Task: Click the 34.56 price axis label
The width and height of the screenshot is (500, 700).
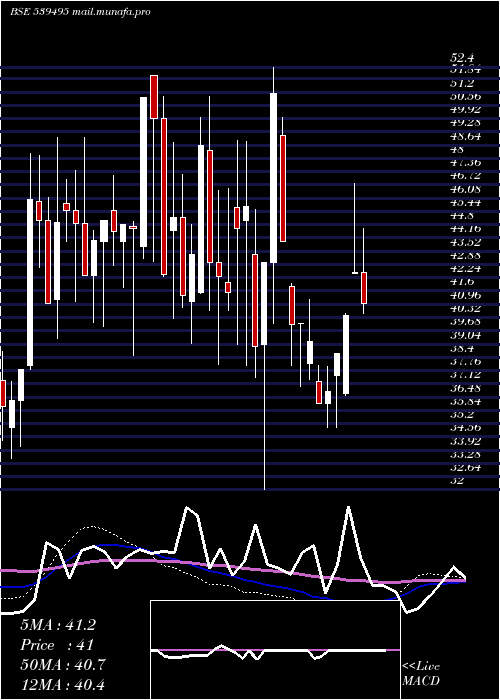Action: point(466,427)
